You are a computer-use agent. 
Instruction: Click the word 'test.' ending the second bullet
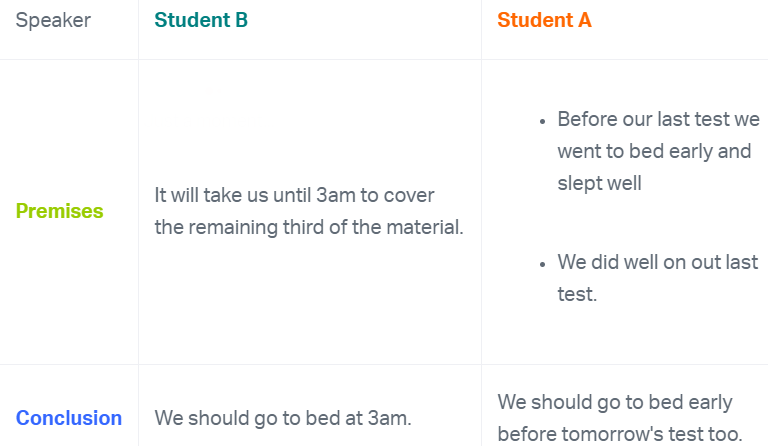click(577, 294)
